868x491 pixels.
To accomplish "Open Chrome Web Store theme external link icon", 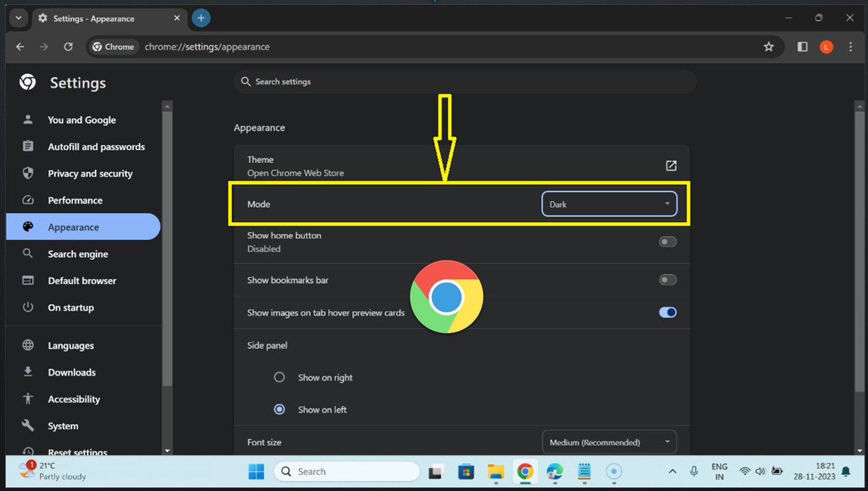I will (671, 166).
